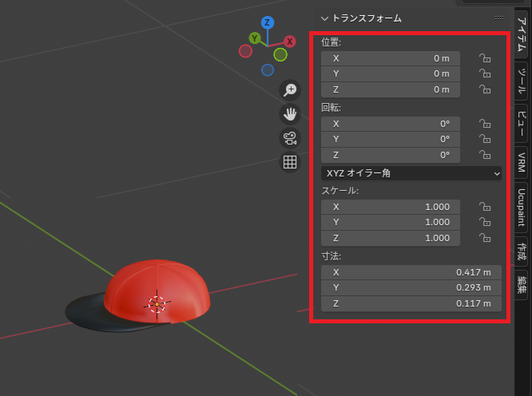Click the location X field 0 m

[391, 58]
